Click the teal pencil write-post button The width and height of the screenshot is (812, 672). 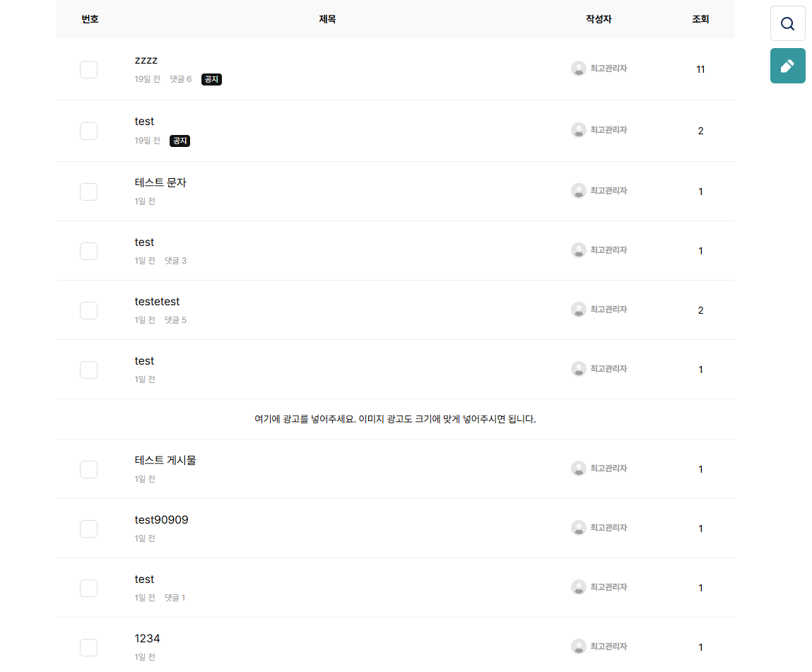[787, 66]
